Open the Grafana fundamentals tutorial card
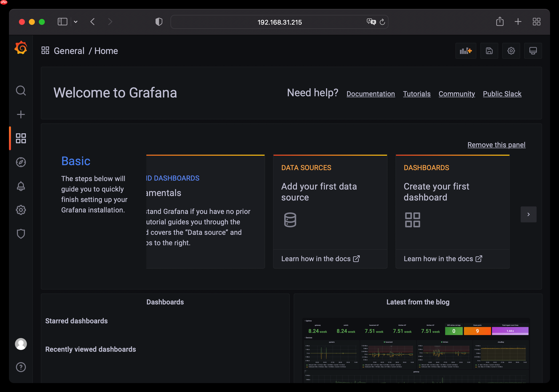 click(206, 211)
